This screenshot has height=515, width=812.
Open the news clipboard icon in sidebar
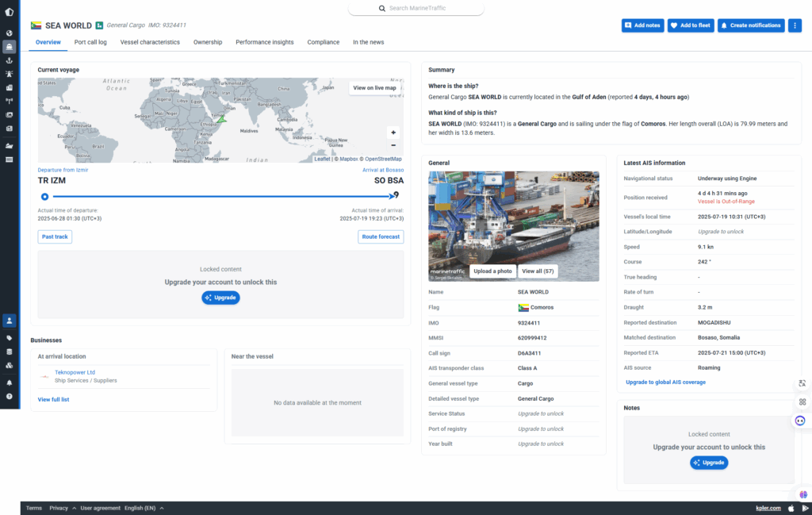[10, 129]
